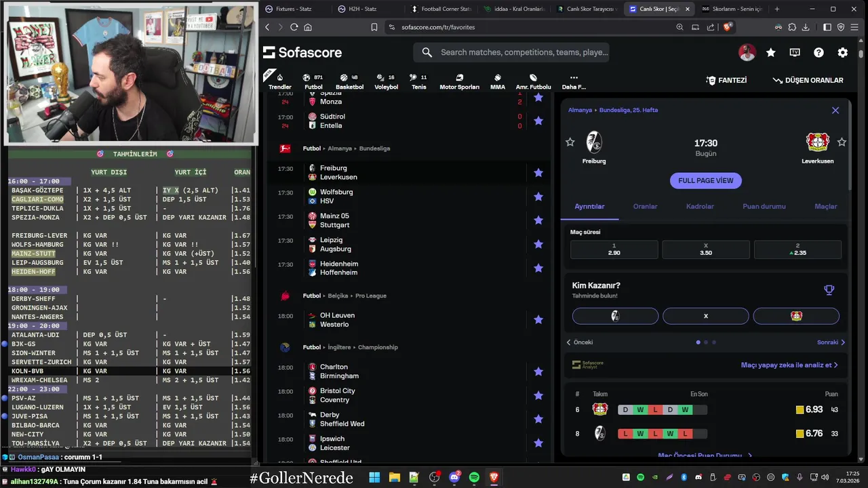Switch to the Maçlar tab
Viewport: 868px width, 488px height.
pos(826,206)
